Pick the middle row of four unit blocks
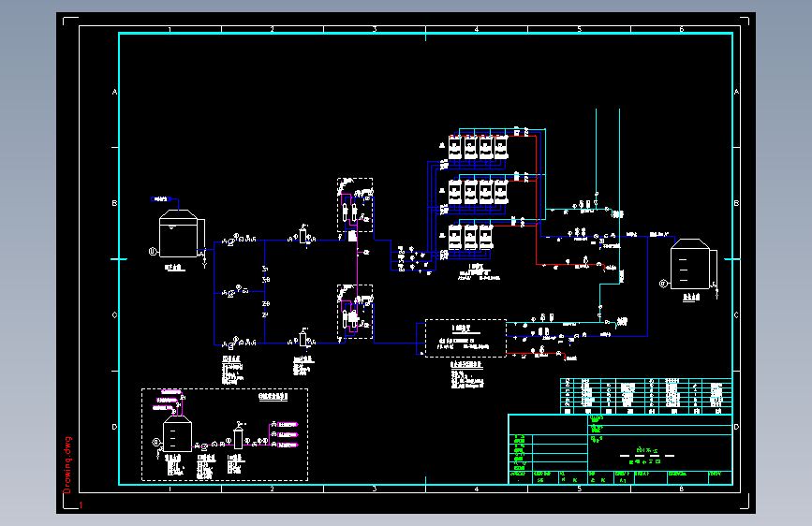812x526 pixels. pos(478,192)
